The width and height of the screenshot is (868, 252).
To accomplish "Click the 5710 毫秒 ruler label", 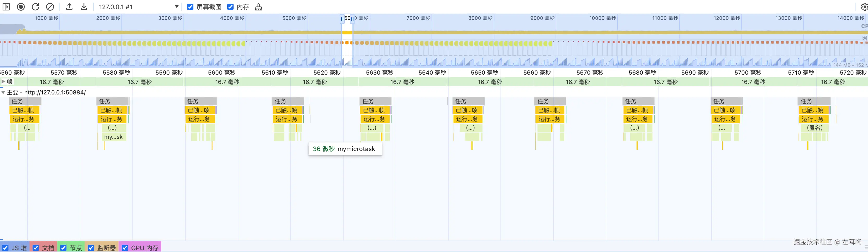I will pyautogui.click(x=801, y=73).
